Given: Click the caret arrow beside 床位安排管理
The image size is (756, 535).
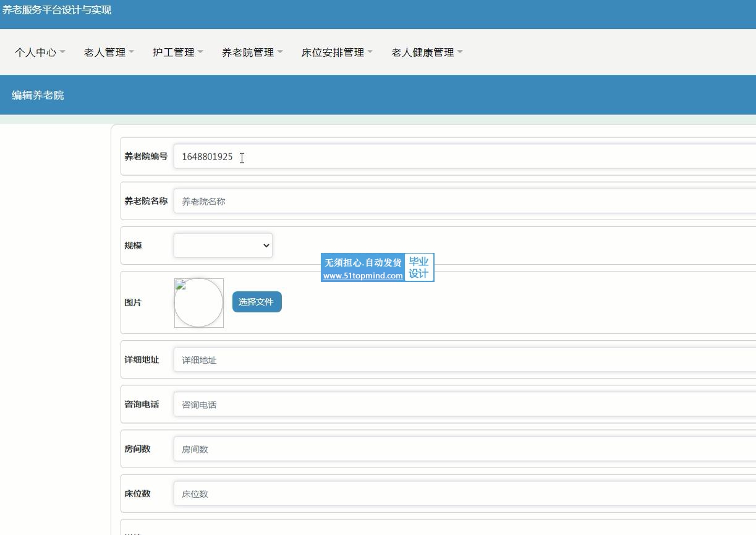Looking at the screenshot, I should [x=370, y=52].
